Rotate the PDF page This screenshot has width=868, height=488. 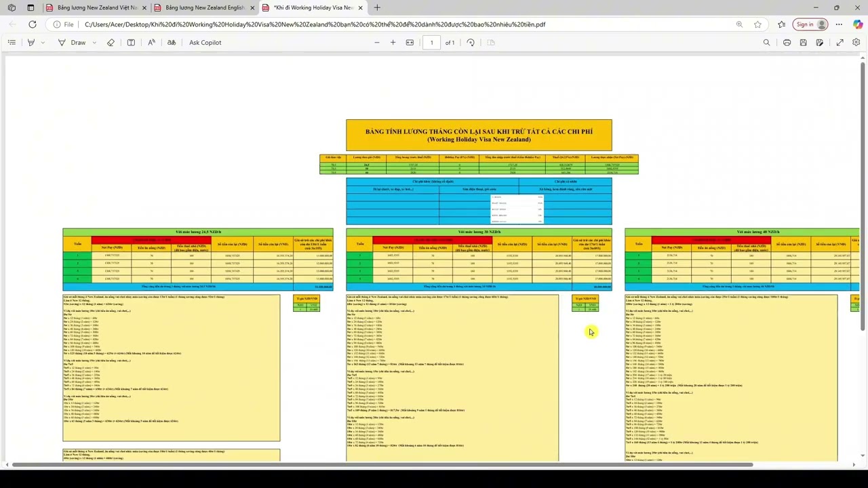471,42
